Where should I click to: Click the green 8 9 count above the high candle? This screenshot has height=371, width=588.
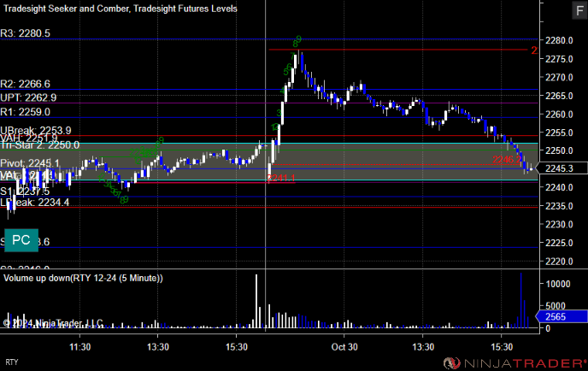pos(297,41)
